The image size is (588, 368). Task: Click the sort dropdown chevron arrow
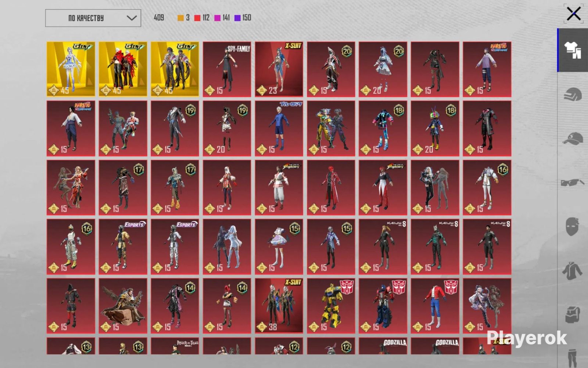coord(132,18)
